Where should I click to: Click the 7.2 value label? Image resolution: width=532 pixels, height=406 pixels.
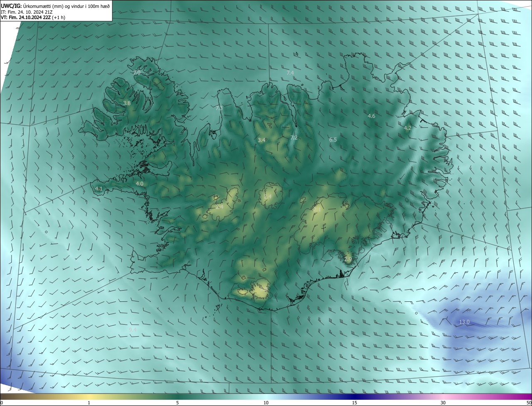click(294, 137)
